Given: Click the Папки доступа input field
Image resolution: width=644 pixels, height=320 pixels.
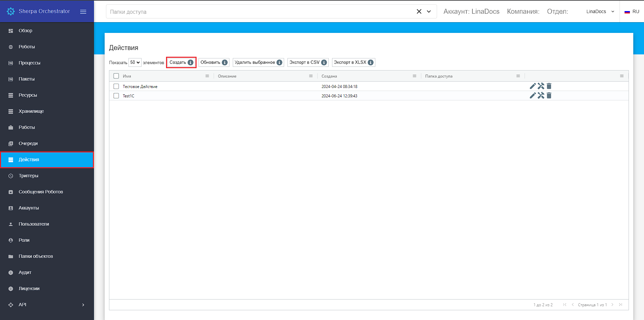Looking at the screenshot, I should 258,12.
